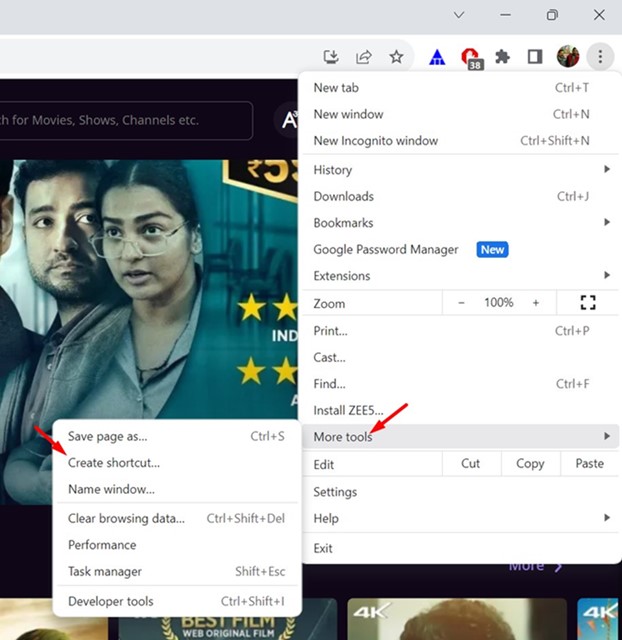
Task: Click the Paste button in Edit row
Action: pyautogui.click(x=589, y=464)
